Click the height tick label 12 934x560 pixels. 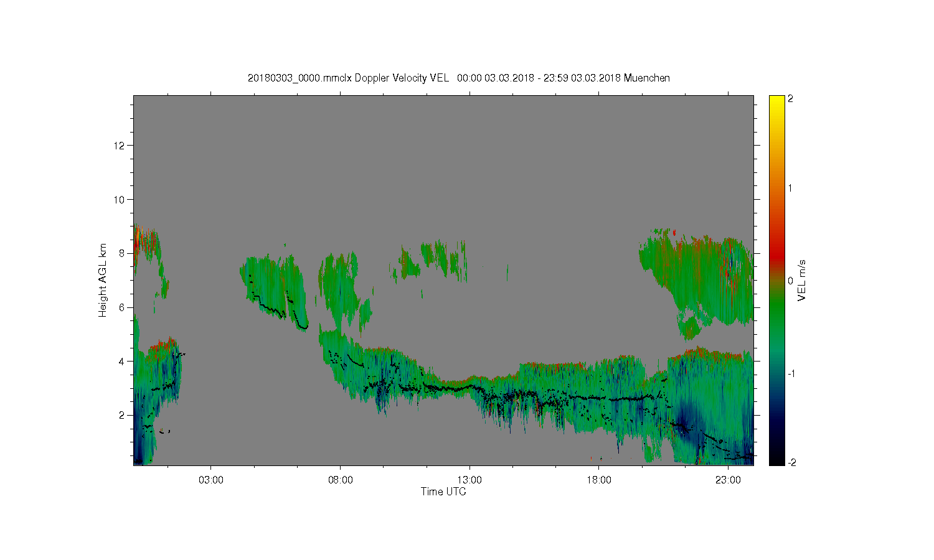click(x=121, y=146)
